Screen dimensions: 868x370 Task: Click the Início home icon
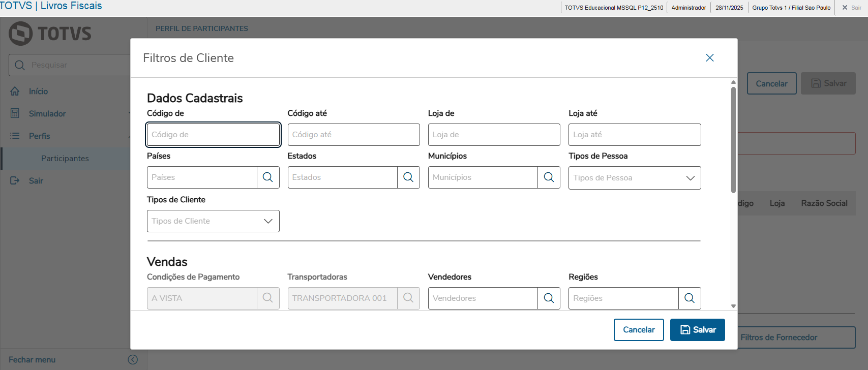tap(15, 91)
